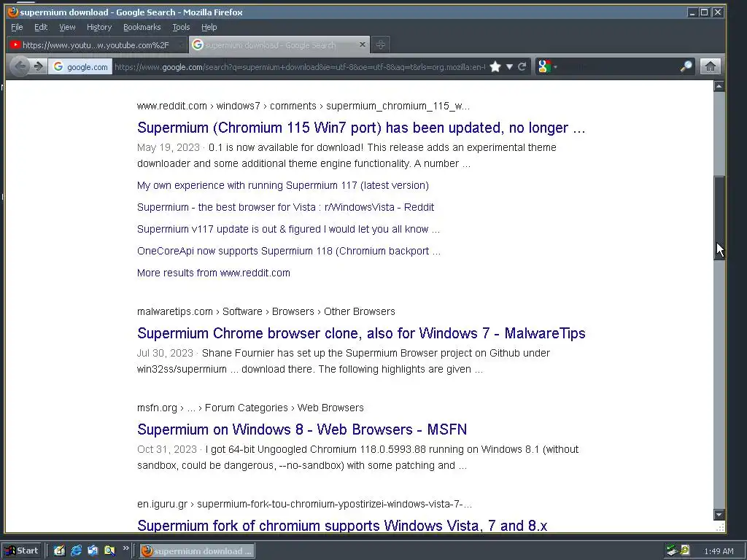Open the Supermium Chromium 115 Win7 port result
The image size is (747, 560).
(x=361, y=128)
